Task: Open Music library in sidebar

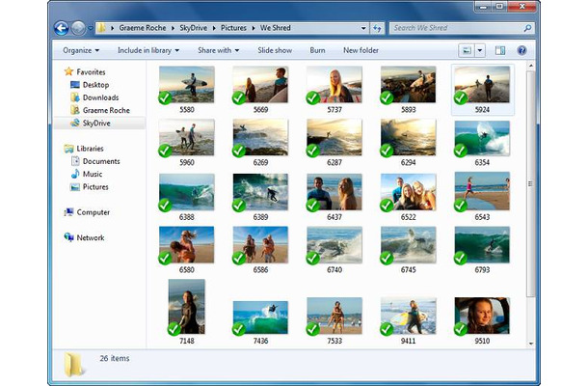Action: pyautogui.click(x=93, y=175)
